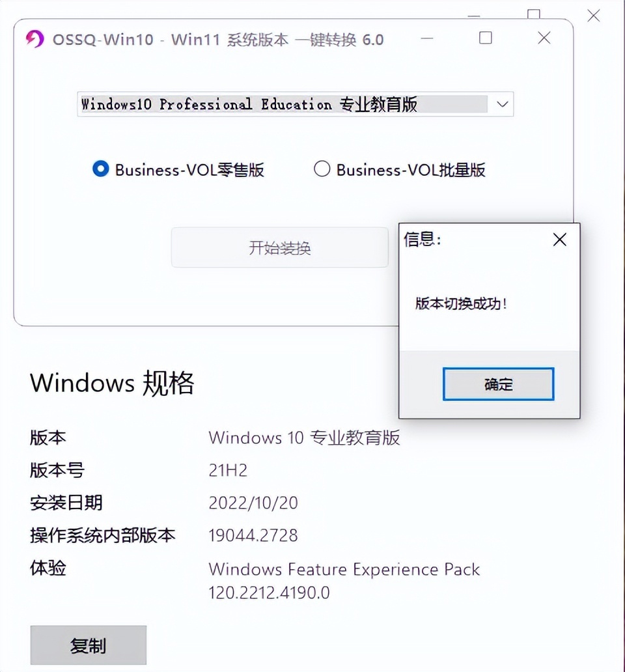Image resolution: width=625 pixels, height=672 pixels.
Task: Maximize the OSSQ conversion tool window
Action: 485,38
